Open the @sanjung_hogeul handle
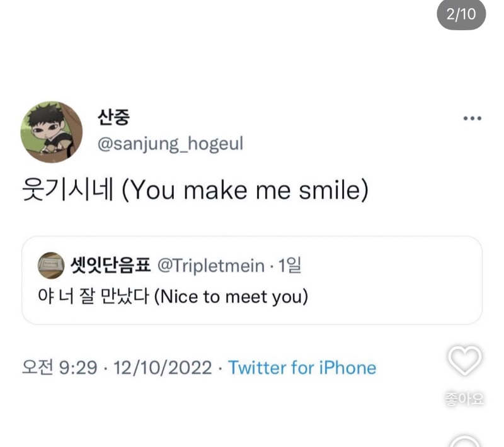Screen dimensions: 504x447 point(170,144)
